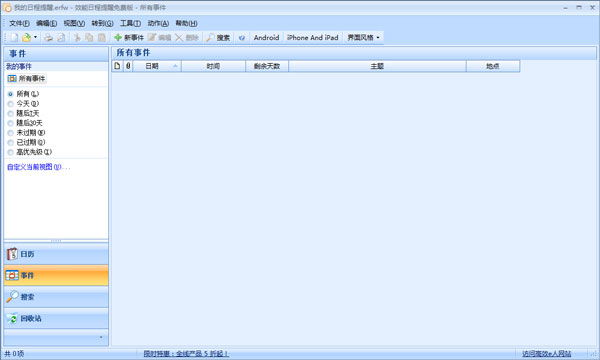The image size is (600, 360).
Task: Expand the open file dropdown arrow
Action: click(35, 37)
